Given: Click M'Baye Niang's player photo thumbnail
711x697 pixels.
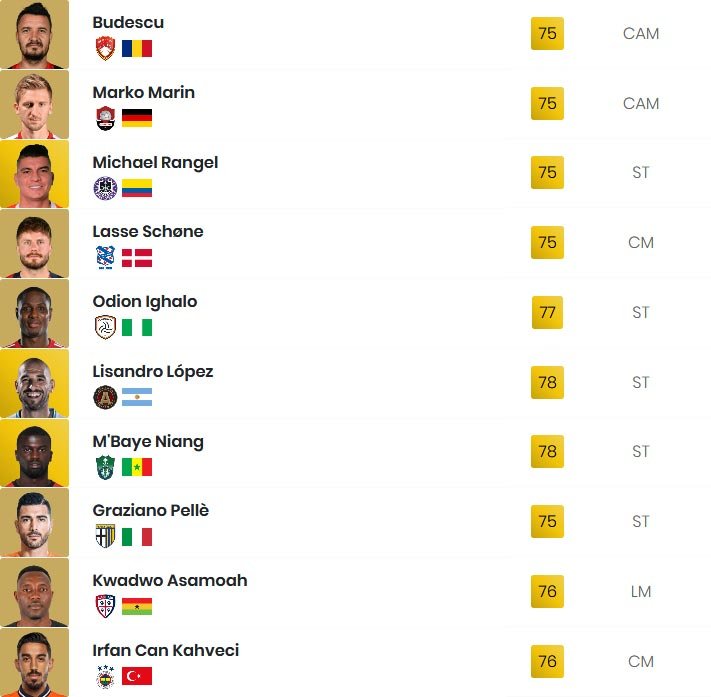Looking at the screenshot, I should (34, 453).
